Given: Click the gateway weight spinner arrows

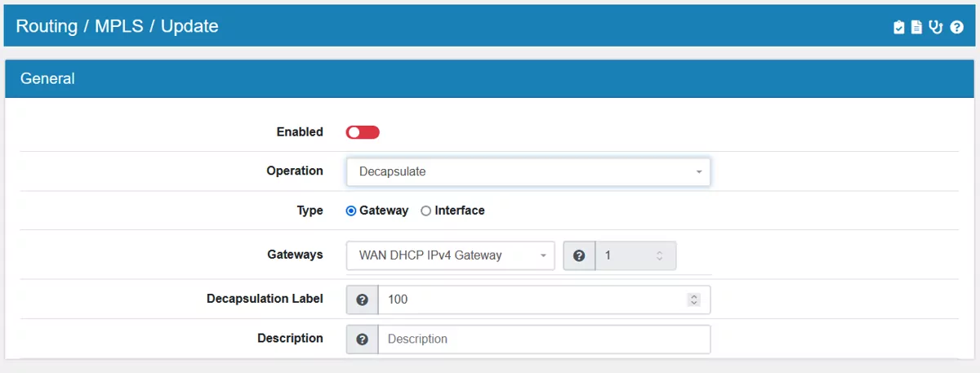Looking at the screenshot, I should coord(660,255).
